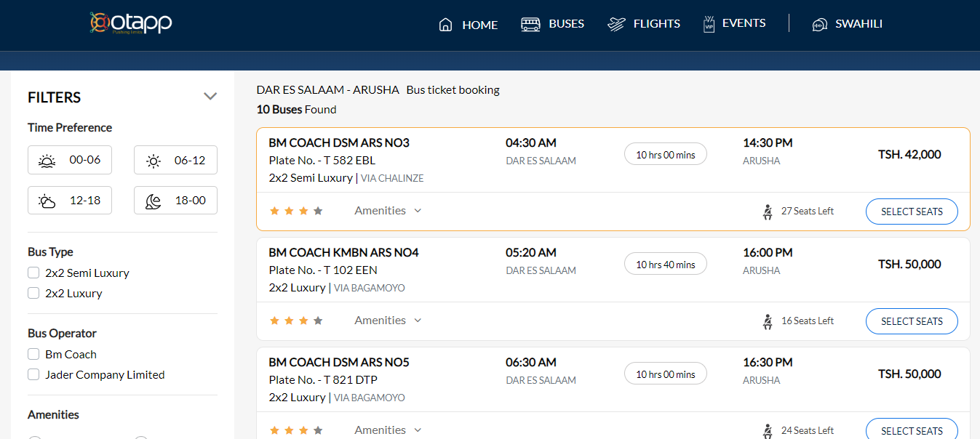This screenshot has width=980, height=439.
Task: Select the 00-06 time preference
Action: tap(70, 160)
